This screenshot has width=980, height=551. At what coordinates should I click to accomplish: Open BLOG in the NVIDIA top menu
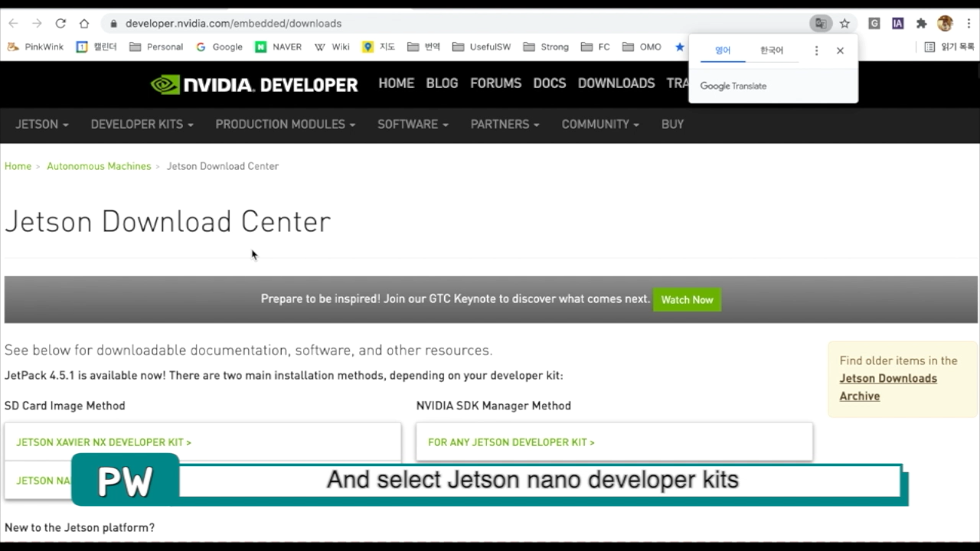pyautogui.click(x=442, y=83)
